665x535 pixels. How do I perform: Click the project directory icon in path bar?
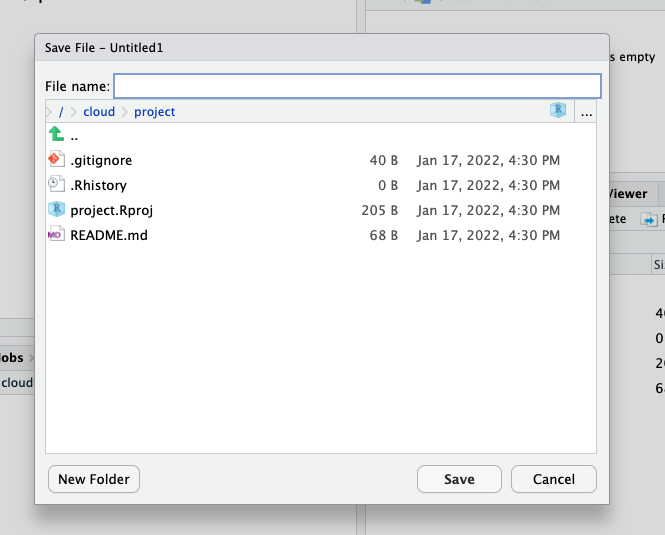pyautogui.click(x=558, y=112)
